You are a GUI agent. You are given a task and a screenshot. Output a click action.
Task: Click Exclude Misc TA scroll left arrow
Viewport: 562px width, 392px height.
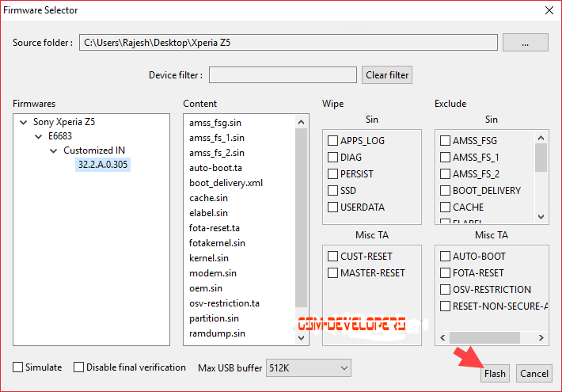point(443,338)
